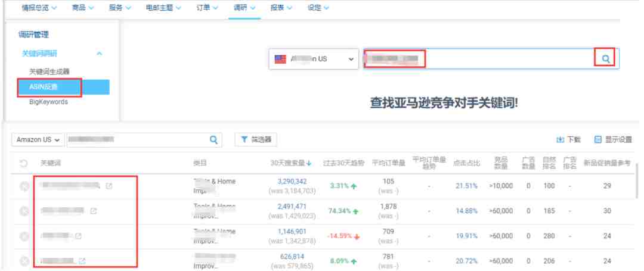Remove the third keyword row with its X icon
The image size is (644, 271).
click(x=24, y=236)
